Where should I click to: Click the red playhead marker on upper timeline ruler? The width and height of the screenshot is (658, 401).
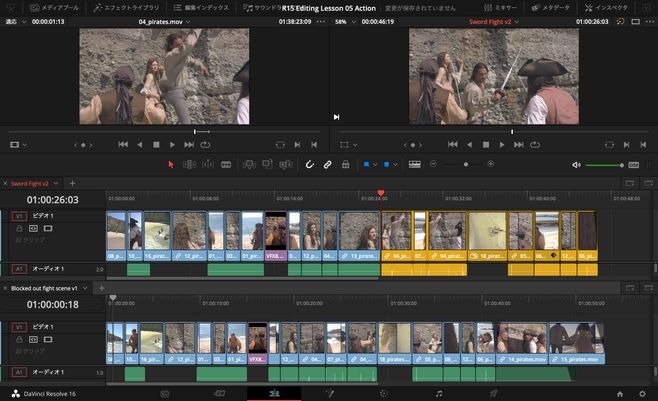380,193
